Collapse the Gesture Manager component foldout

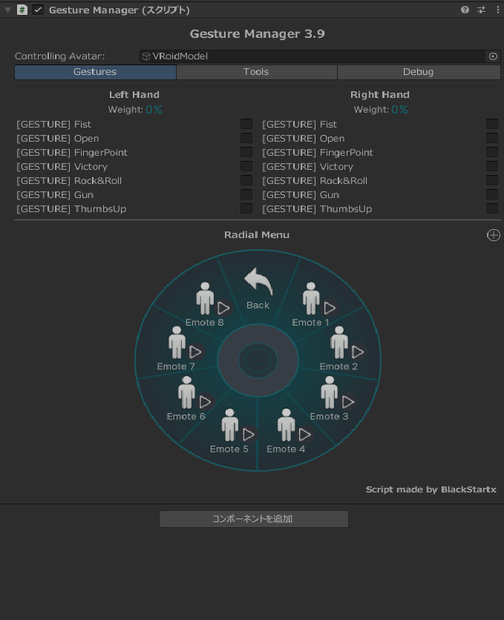pos(8,10)
